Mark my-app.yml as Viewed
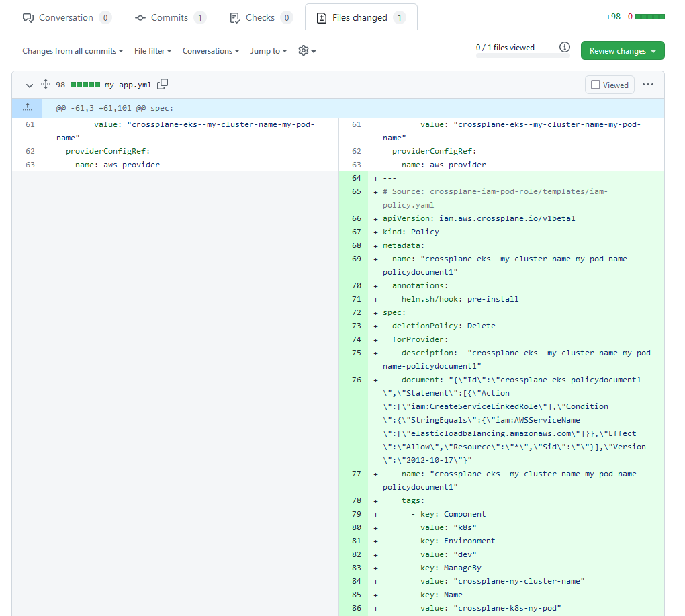The image size is (685, 616). click(x=609, y=85)
